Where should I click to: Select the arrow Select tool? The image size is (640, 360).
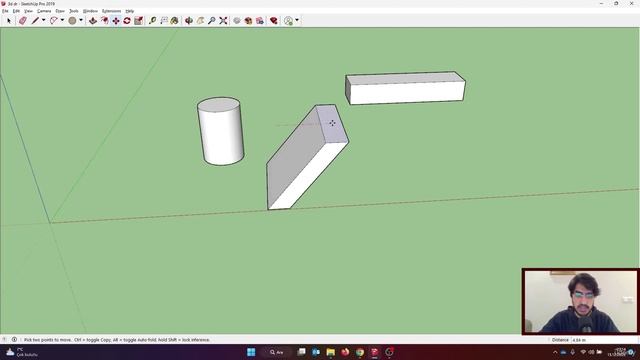coord(9,20)
